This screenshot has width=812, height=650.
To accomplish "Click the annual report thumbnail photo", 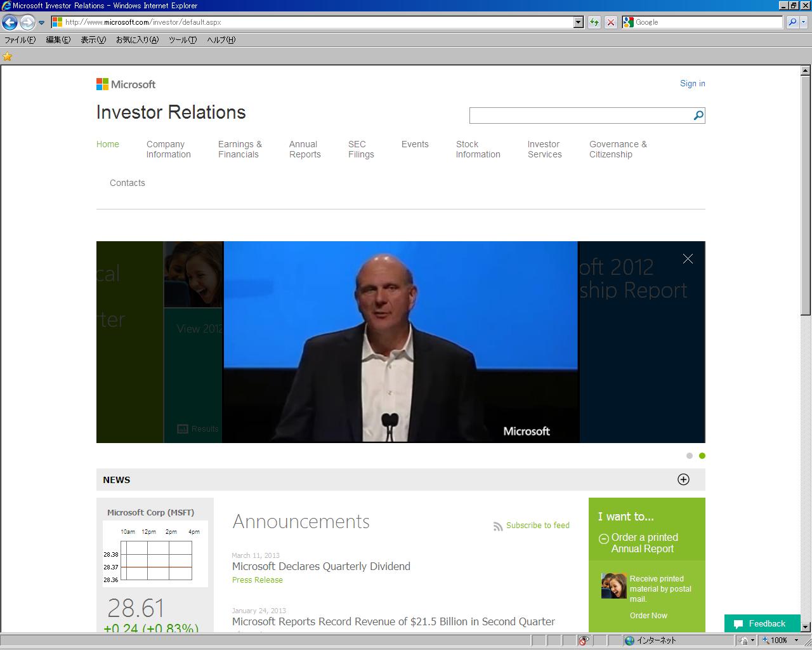I will pyautogui.click(x=613, y=586).
